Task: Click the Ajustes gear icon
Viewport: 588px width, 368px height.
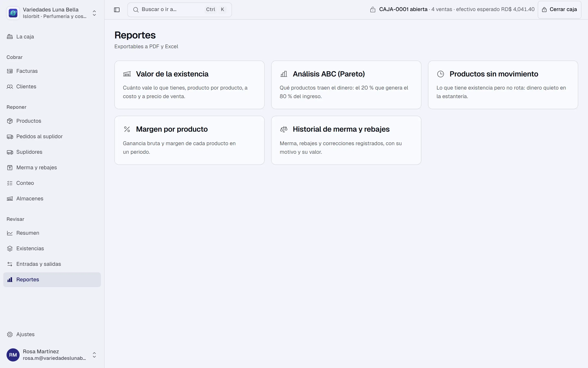Action: [10, 335]
